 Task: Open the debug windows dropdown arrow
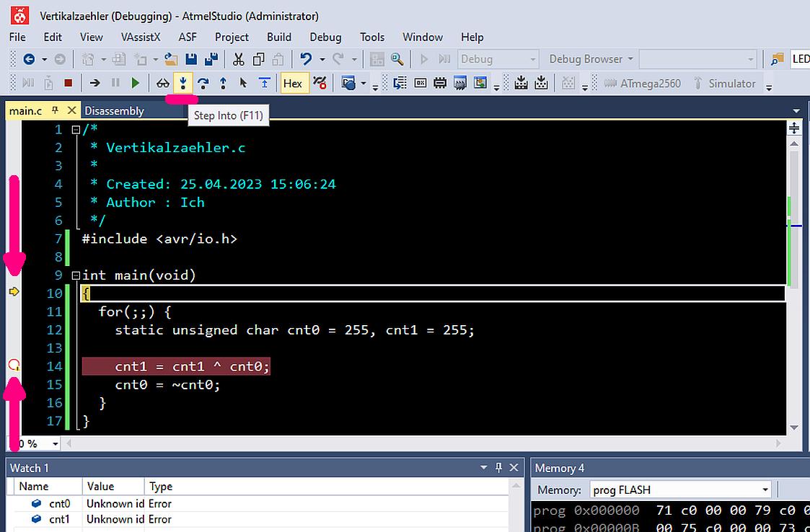tap(364, 83)
